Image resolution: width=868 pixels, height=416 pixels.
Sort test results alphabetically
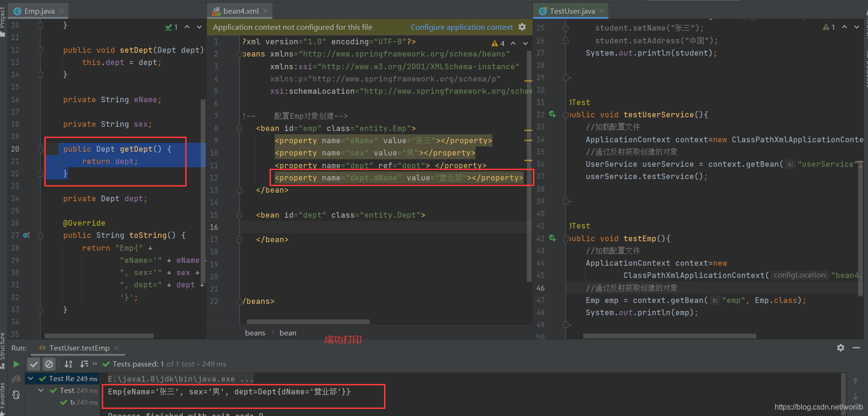[x=68, y=364]
